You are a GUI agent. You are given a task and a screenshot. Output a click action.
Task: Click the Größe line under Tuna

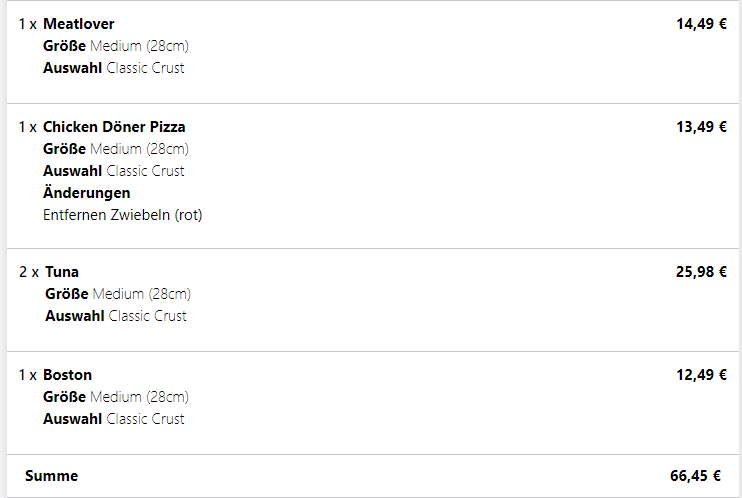coord(117,294)
